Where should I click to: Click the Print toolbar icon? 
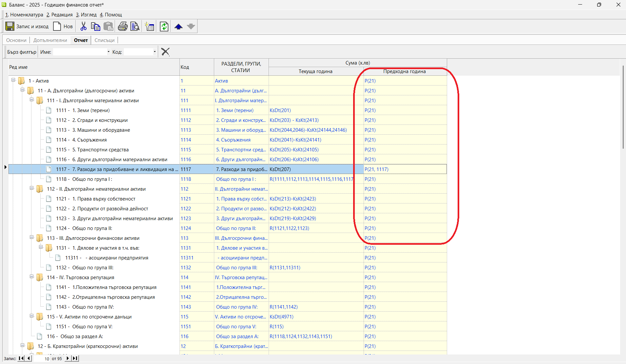[x=123, y=26]
